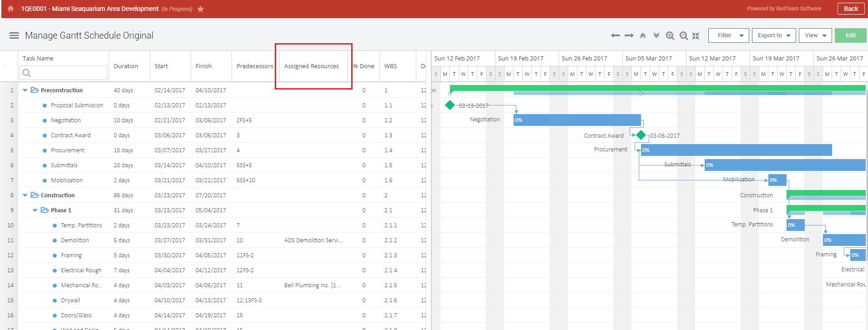Click the right arrow next timespan icon
The width and height of the screenshot is (868, 330).
629,35
